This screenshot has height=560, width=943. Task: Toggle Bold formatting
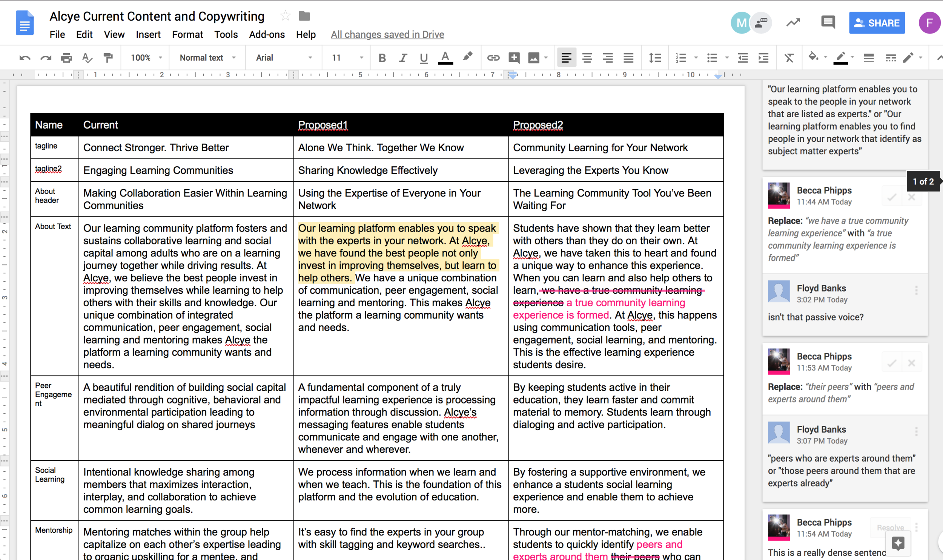click(382, 58)
